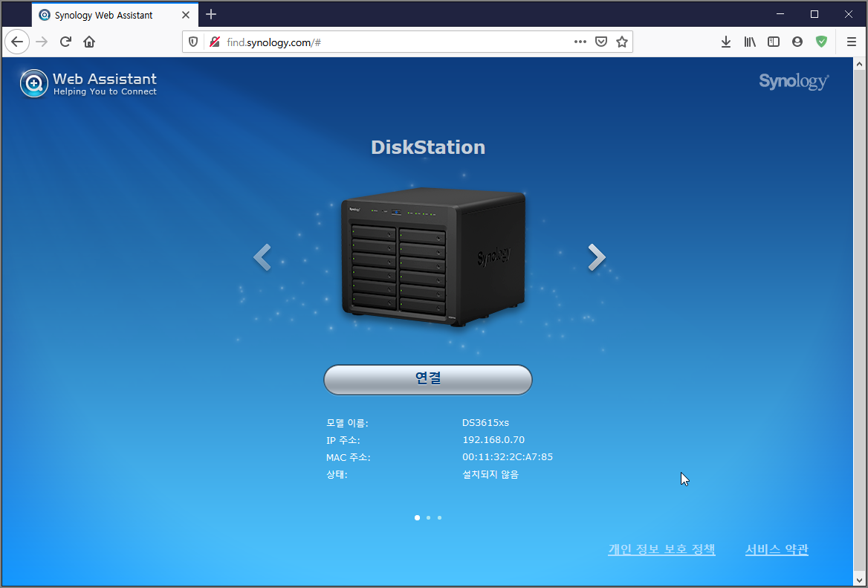
Task: Click the Web Assistant logo icon
Action: pos(33,83)
